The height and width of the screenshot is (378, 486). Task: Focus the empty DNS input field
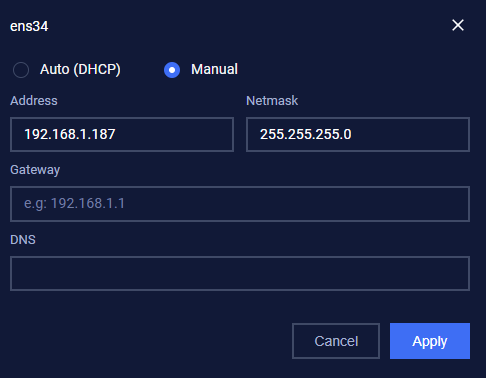240,273
